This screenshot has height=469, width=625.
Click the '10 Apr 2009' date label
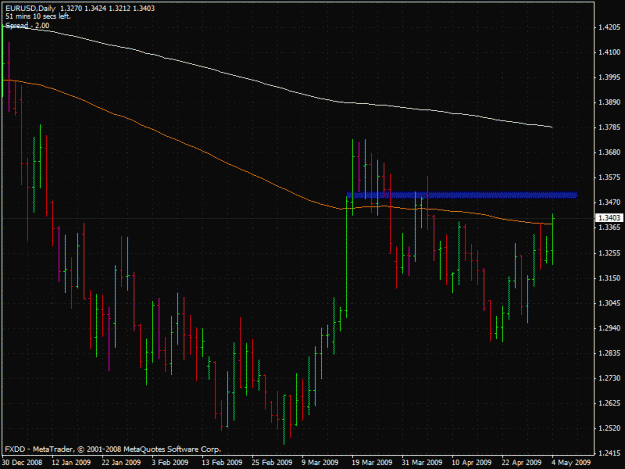(472, 462)
